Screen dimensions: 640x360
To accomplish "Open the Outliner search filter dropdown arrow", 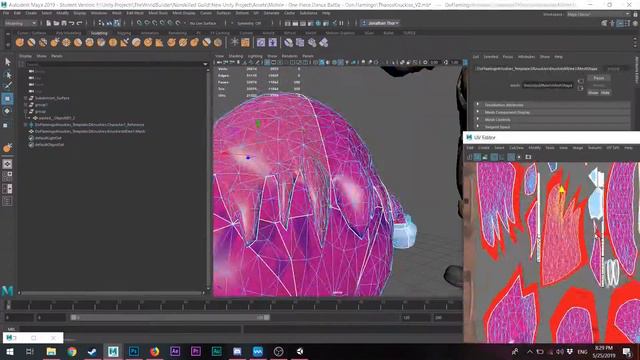I will (x=205, y=64).
